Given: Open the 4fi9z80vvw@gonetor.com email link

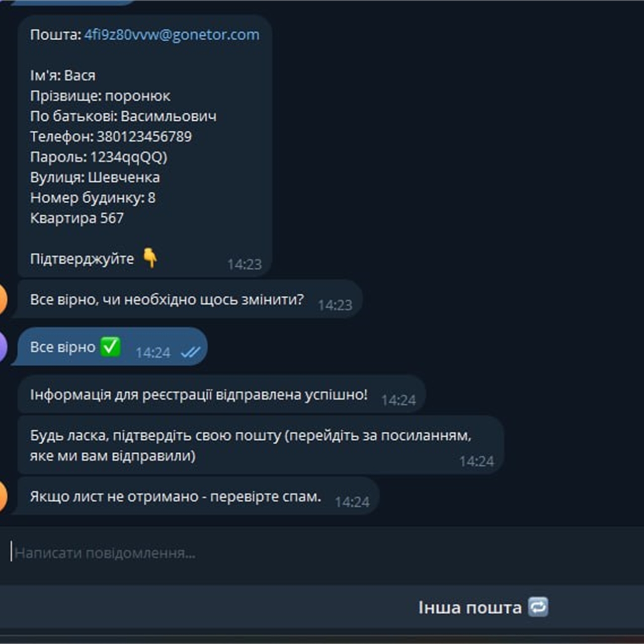Looking at the screenshot, I should (172, 35).
